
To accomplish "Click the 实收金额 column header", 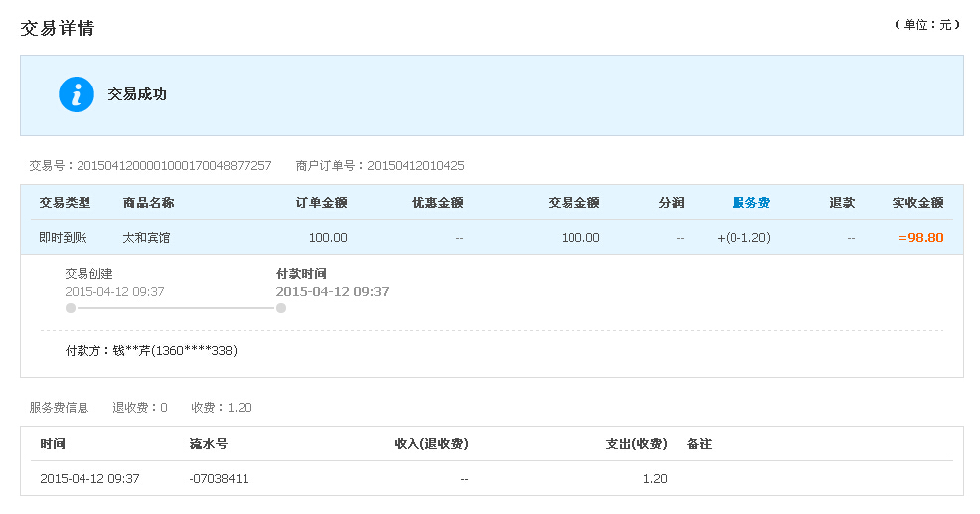I will (917, 202).
